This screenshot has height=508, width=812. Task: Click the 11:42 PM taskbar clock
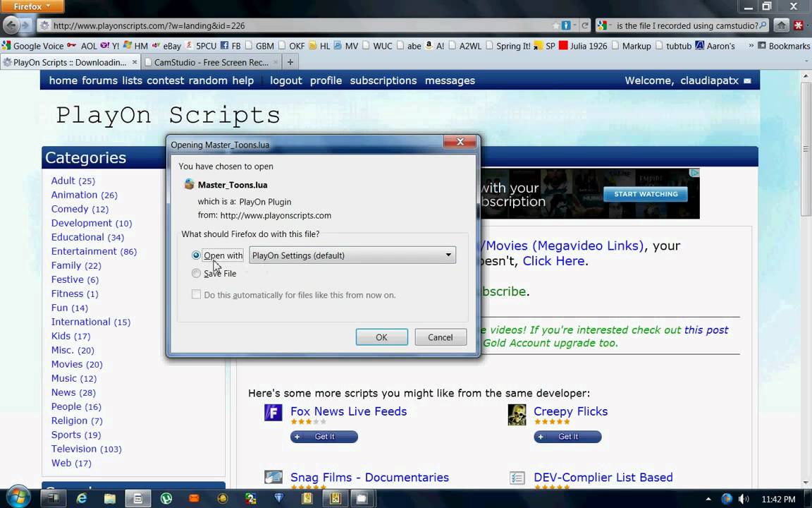pos(778,500)
